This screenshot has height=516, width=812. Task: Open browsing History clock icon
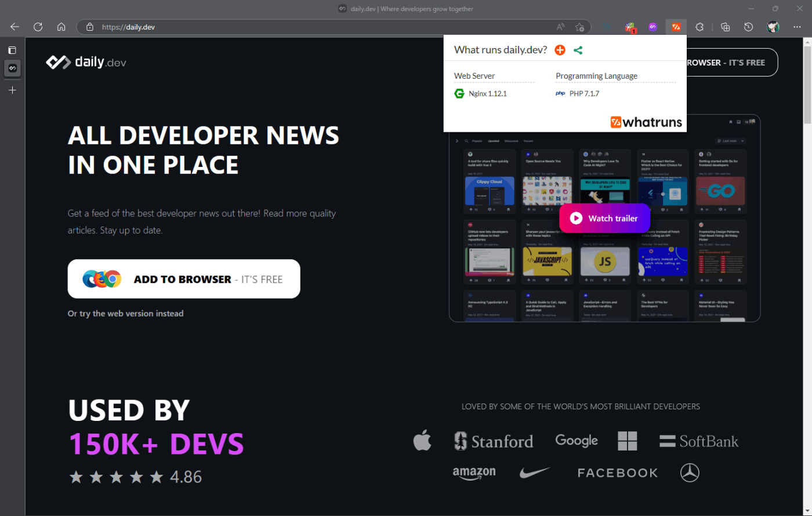click(749, 27)
